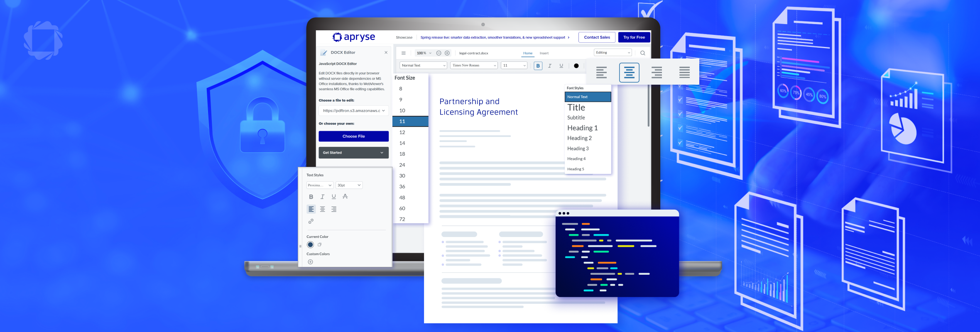Click the Text Styles panel side handle
Image resolution: width=980 pixels, height=332 pixels.
pos(300,246)
